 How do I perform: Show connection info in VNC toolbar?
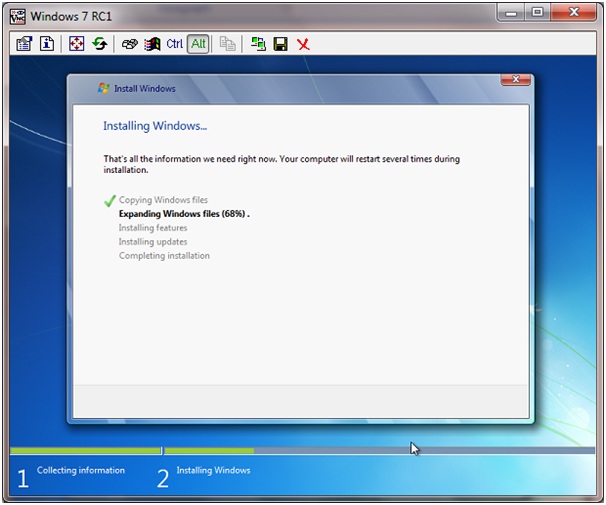[x=47, y=44]
